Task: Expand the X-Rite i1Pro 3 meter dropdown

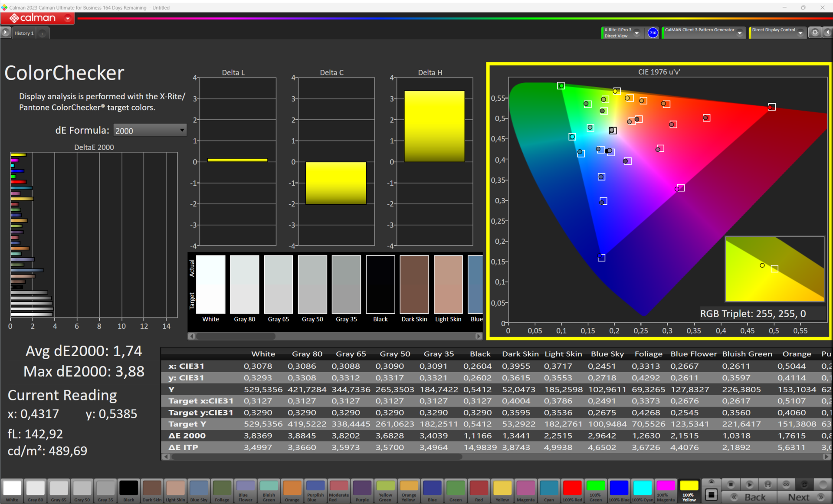Action: pos(636,33)
